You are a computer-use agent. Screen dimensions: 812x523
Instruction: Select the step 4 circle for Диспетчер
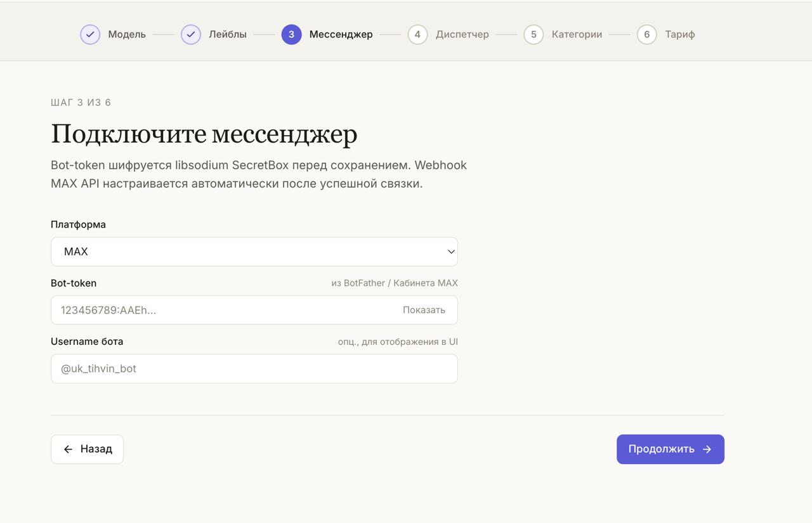(x=417, y=34)
